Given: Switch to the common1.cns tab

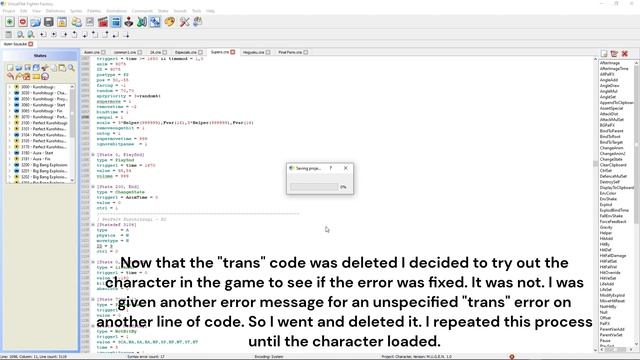Looking at the screenshot, I should [x=124, y=52].
